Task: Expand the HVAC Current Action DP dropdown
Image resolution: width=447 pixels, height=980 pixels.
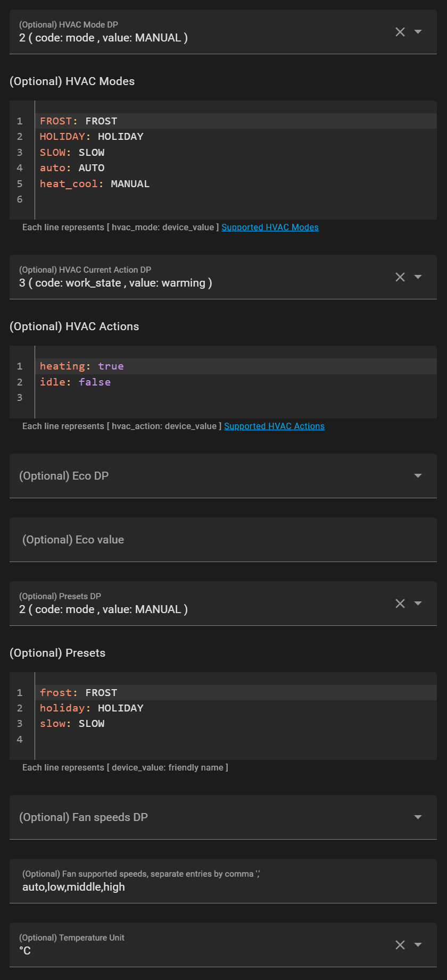Action: (x=418, y=277)
